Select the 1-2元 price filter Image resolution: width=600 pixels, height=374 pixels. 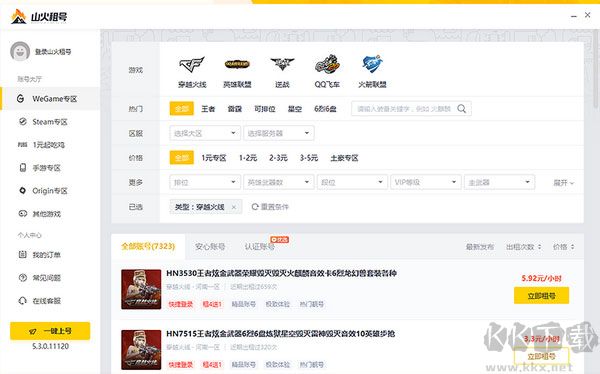coord(248,158)
